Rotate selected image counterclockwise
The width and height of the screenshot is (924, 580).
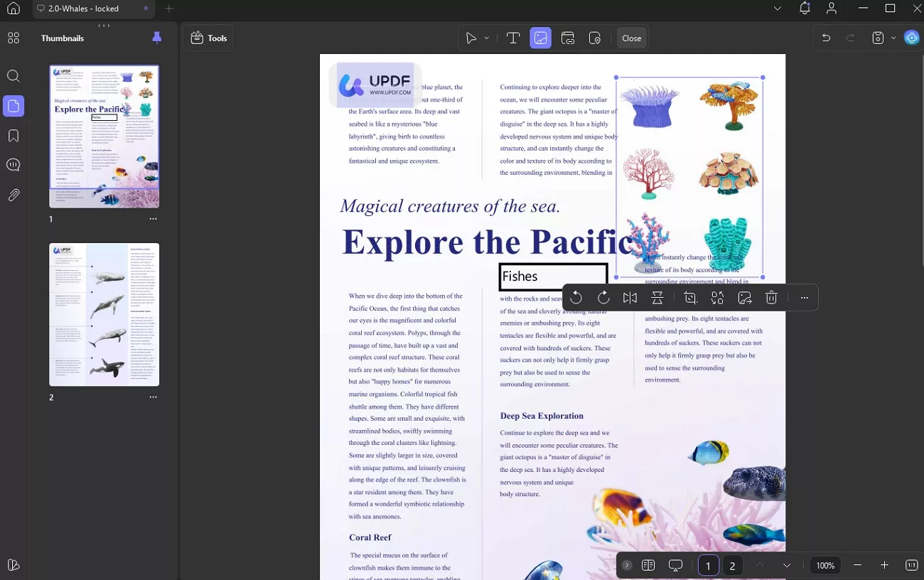point(576,298)
